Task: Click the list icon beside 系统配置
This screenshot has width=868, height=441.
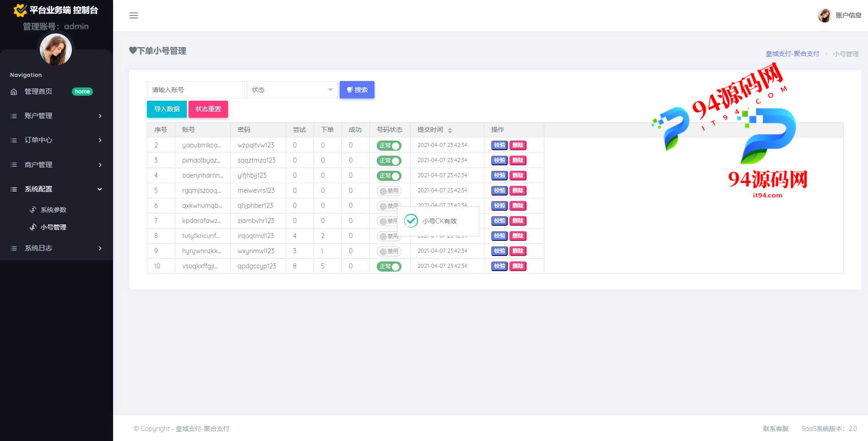Action: 14,189
